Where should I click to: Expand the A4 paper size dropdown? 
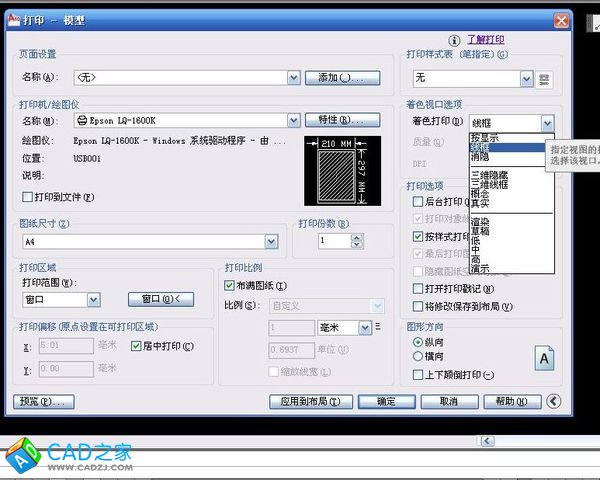pos(271,241)
